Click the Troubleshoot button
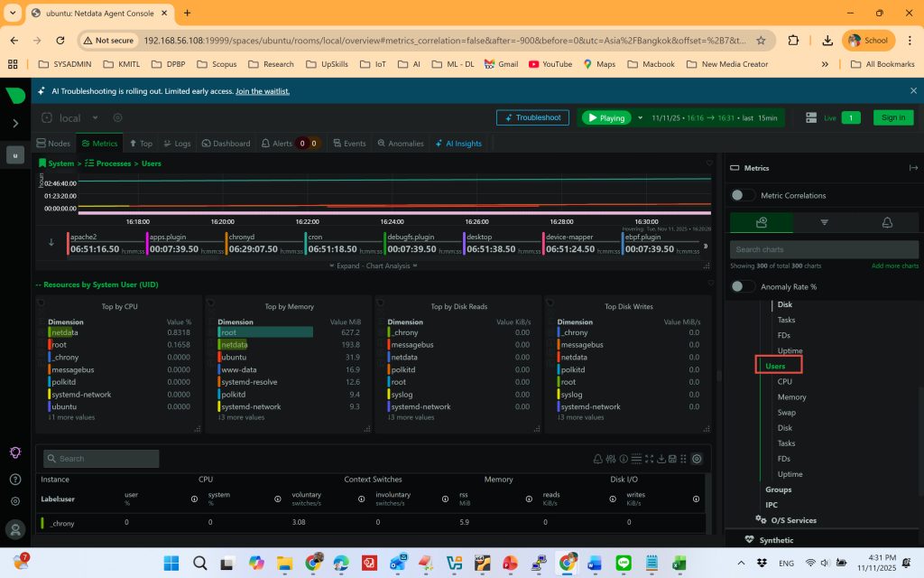Viewport: 924px width, 578px height. tap(532, 117)
